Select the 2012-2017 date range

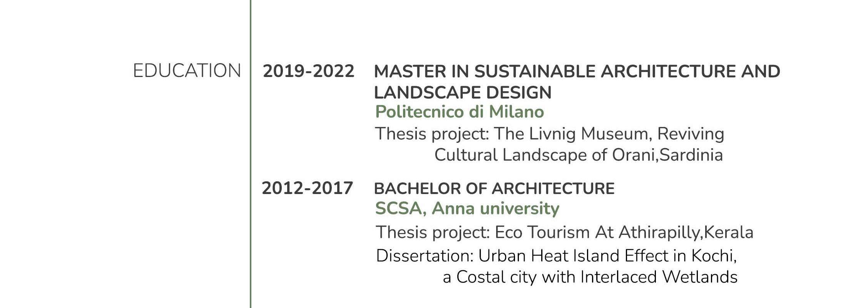(307, 188)
